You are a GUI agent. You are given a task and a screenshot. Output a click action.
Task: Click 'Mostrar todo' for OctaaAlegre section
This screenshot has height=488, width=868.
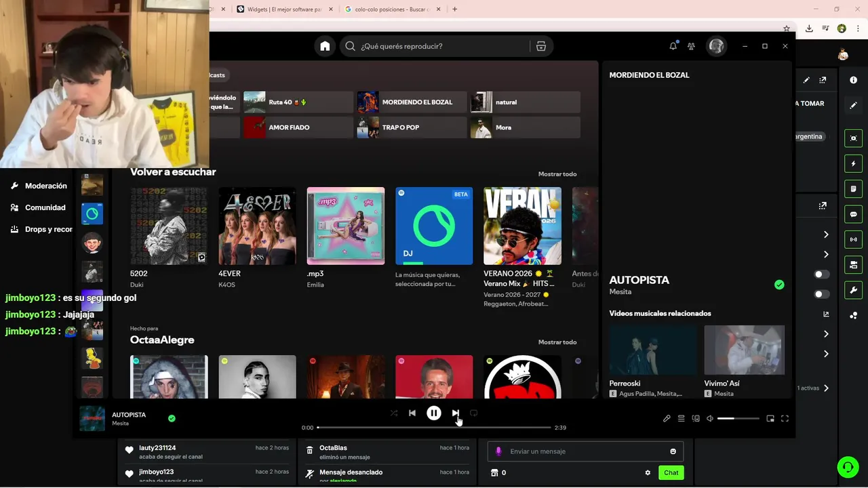[x=557, y=342]
